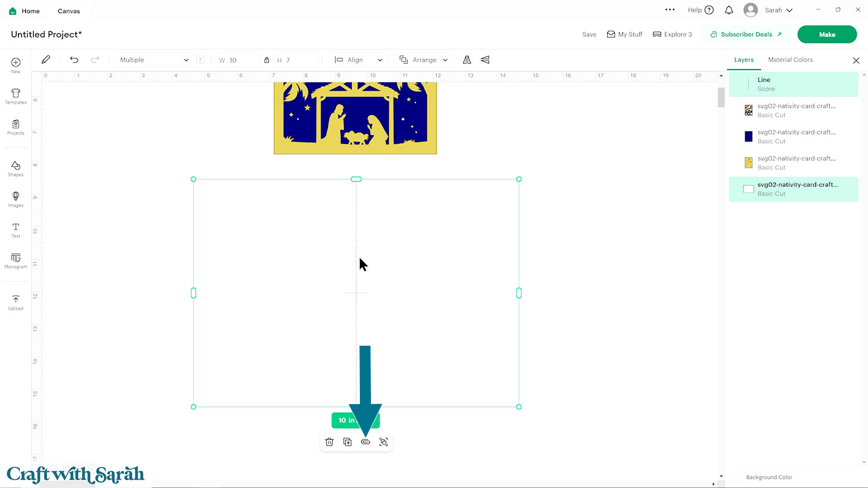Expand the Multiple operation dropdown
This screenshot has width=868, height=488.
154,60
